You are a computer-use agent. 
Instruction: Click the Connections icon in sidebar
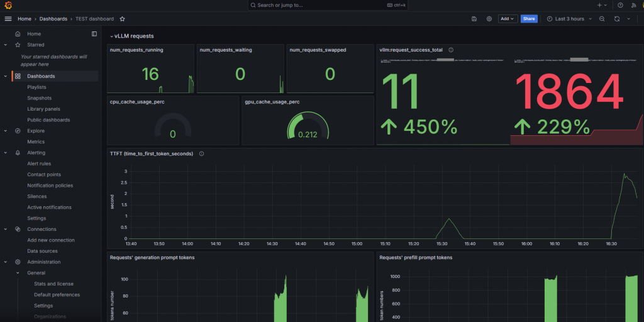[18, 229]
